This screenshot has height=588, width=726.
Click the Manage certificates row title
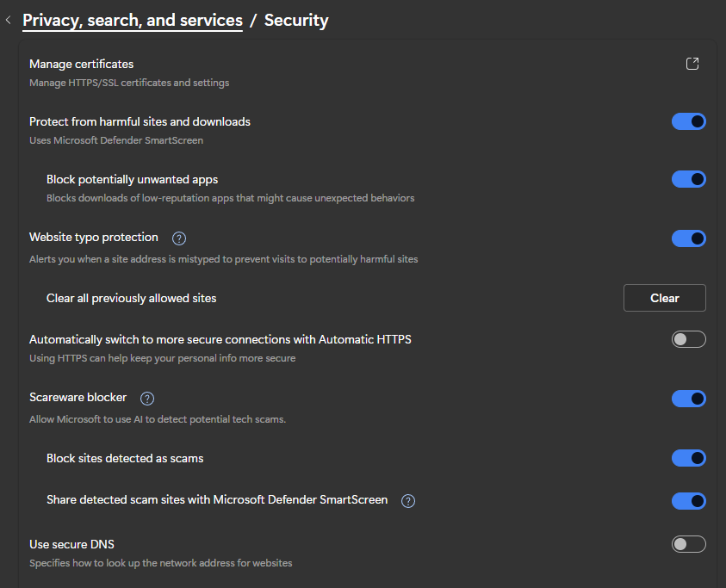(x=81, y=64)
